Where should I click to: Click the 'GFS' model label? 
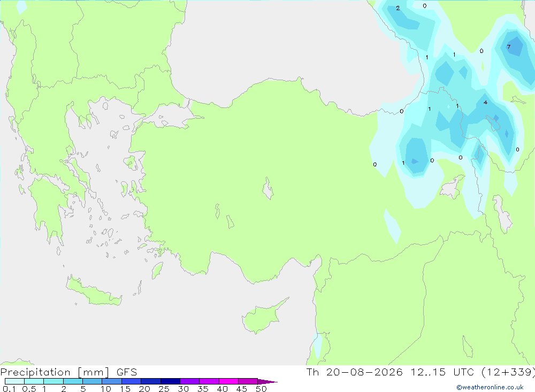tap(127, 372)
